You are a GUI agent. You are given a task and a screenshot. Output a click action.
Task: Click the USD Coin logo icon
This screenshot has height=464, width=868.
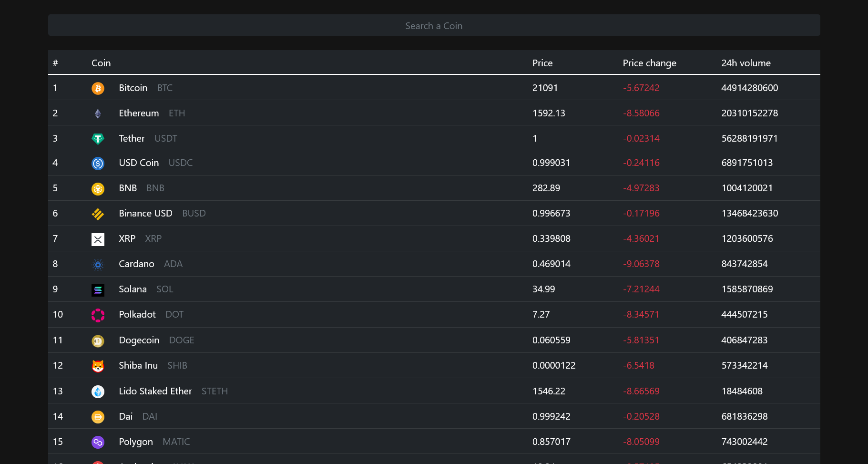(x=98, y=163)
